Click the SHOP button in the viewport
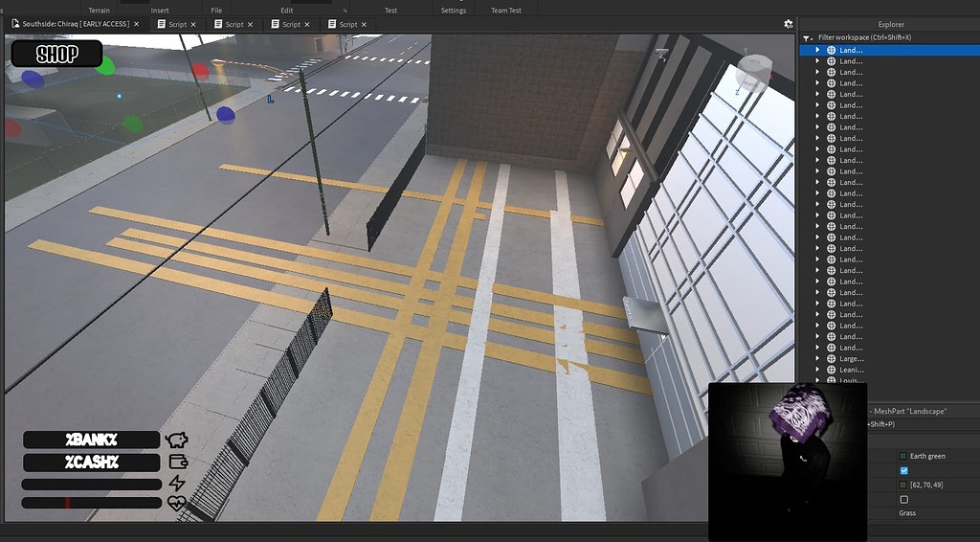The height and width of the screenshot is (542, 980). (56, 54)
